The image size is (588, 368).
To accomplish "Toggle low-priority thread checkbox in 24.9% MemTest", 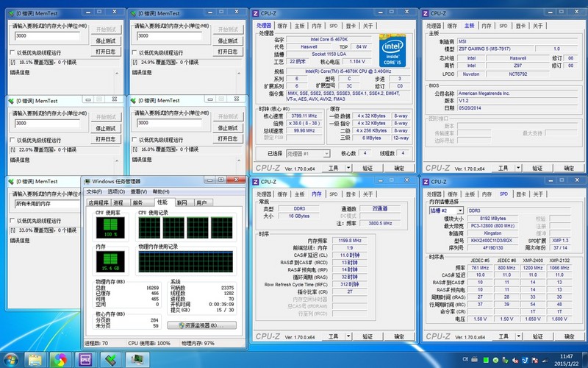I will click(x=135, y=52).
